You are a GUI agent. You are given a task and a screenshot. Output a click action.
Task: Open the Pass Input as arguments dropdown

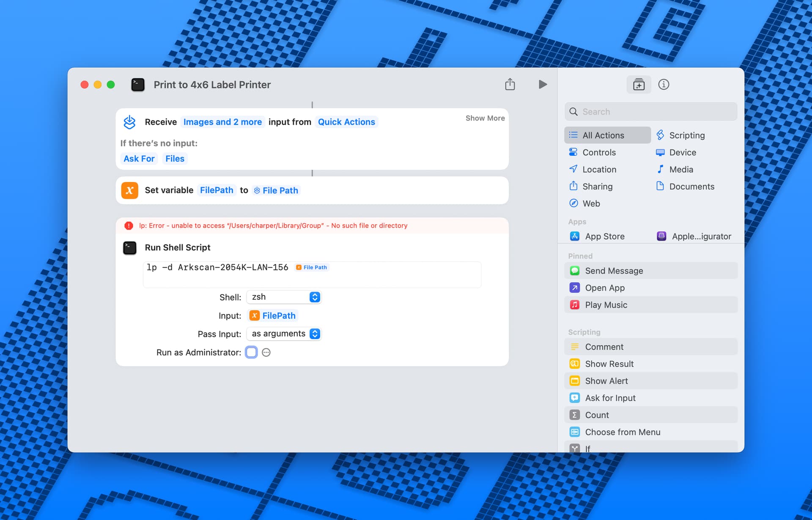point(284,334)
